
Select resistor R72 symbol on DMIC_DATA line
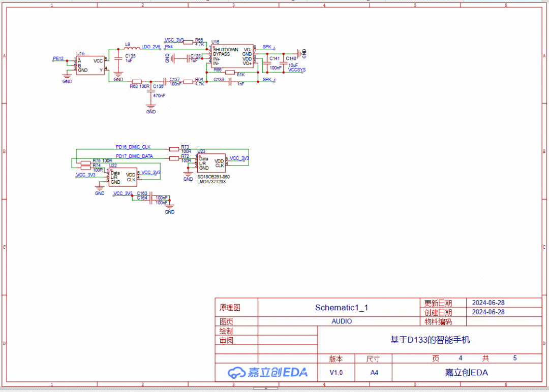click(x=174, y=158)
